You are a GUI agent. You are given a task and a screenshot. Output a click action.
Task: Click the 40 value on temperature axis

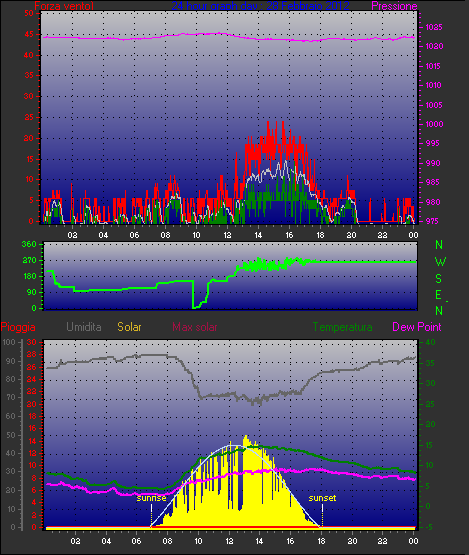[430, 342]
